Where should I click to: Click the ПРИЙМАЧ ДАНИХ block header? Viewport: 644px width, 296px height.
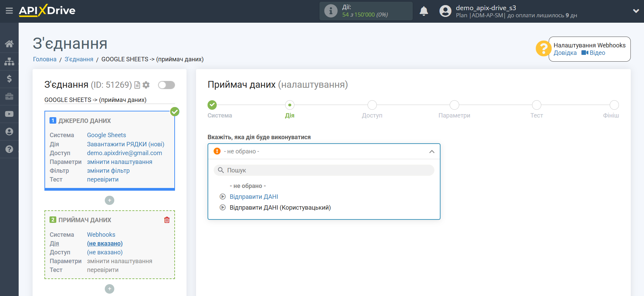tap(85, 220)
